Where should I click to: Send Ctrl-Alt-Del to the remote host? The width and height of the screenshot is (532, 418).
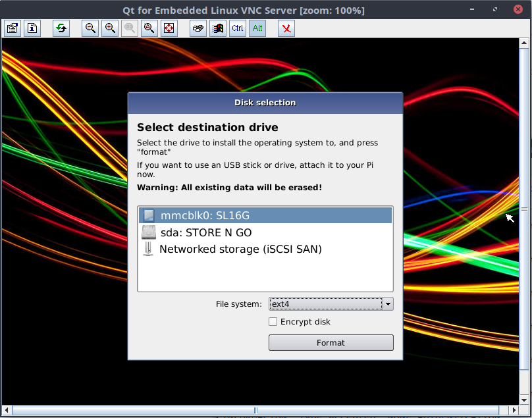pos(198,28)
